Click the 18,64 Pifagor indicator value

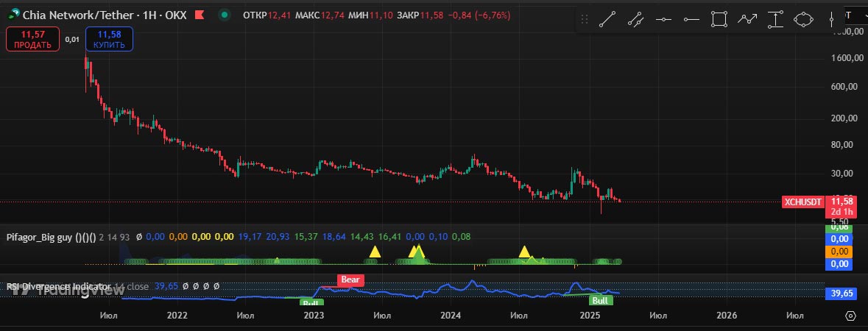click(x=334, y=237)
